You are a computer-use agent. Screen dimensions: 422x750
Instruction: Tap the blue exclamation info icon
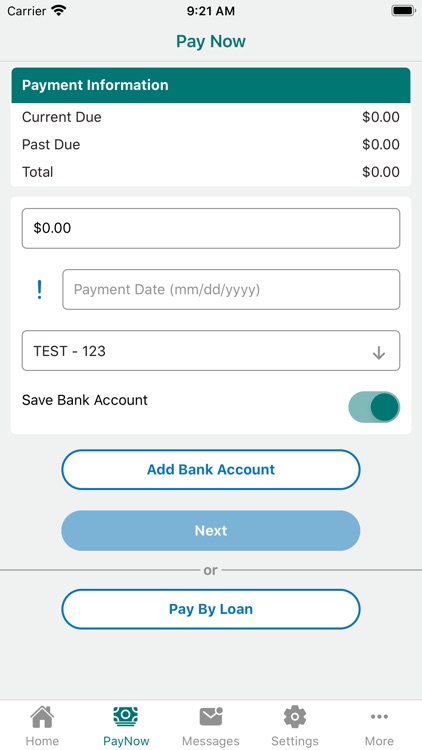[40, 290]
